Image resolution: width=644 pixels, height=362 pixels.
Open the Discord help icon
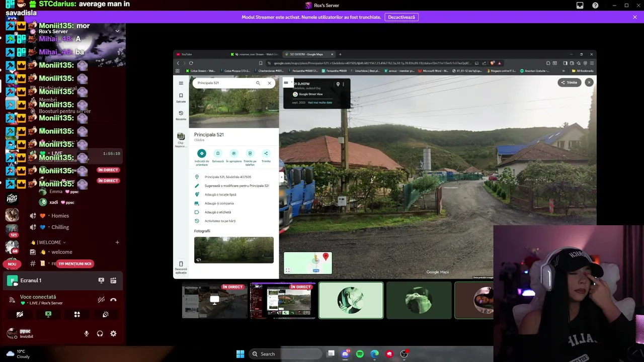[595, 6]
